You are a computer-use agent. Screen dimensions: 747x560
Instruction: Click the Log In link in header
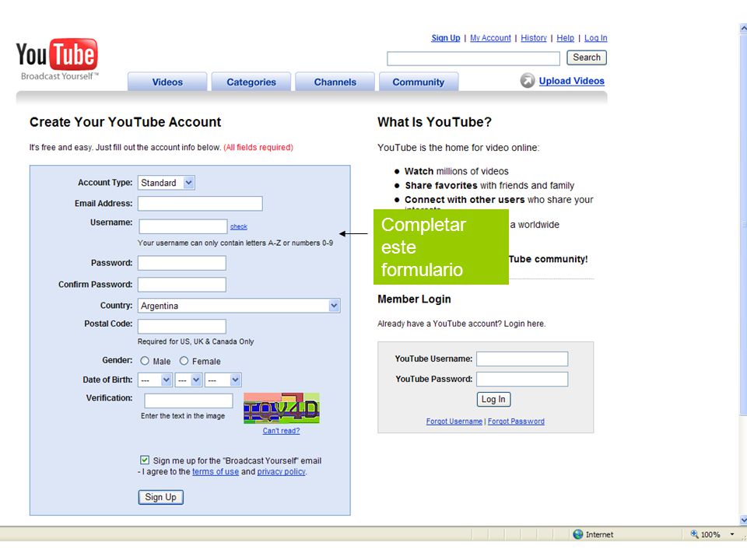[x=595, y=38]
